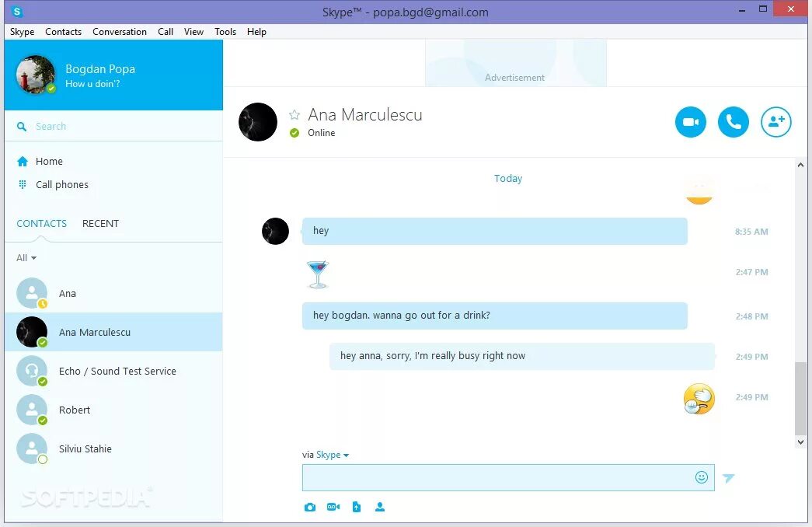Open the emoticon picker in message box
The image size is (812, 527).
pyautogui.click(x=701, y=477)
